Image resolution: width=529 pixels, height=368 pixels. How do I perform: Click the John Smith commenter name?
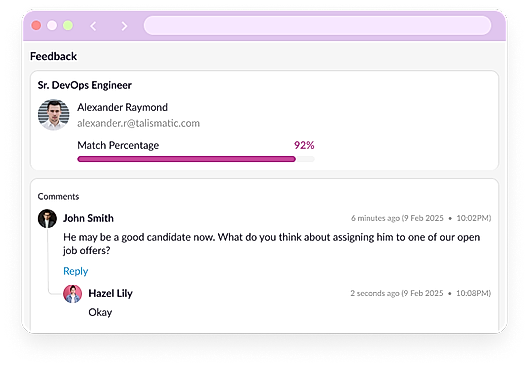tap(88, 218)
